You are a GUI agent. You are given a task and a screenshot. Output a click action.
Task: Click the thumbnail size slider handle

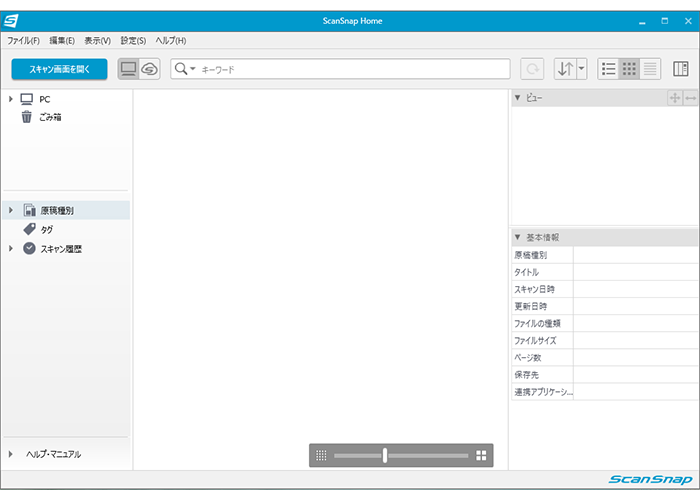[x=384, y=455]
